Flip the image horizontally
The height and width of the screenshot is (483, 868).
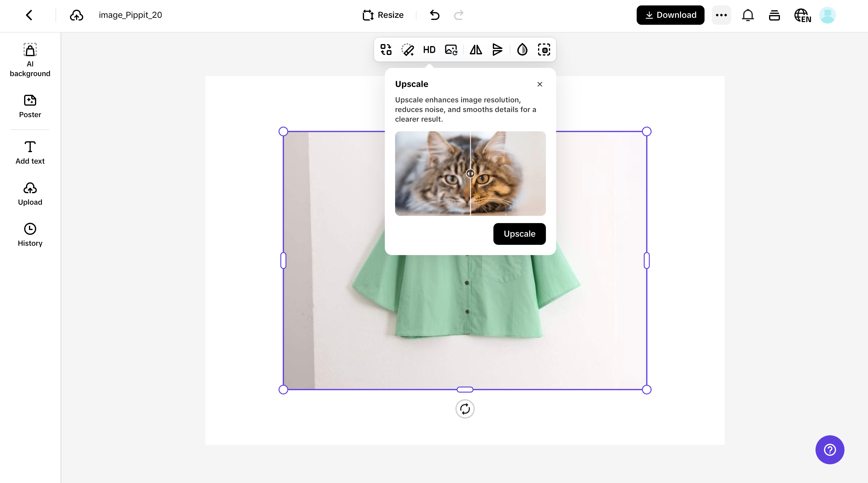(475, 50)
